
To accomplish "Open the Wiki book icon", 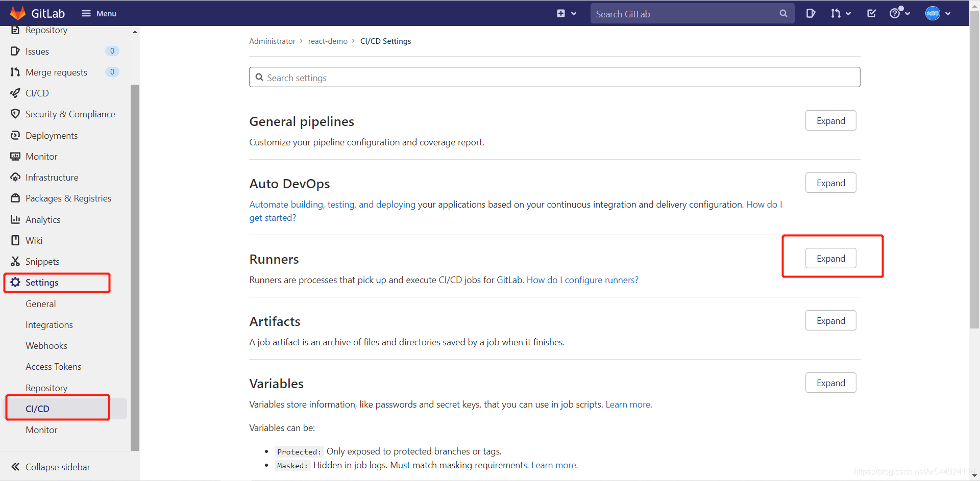I will (15, 240).
